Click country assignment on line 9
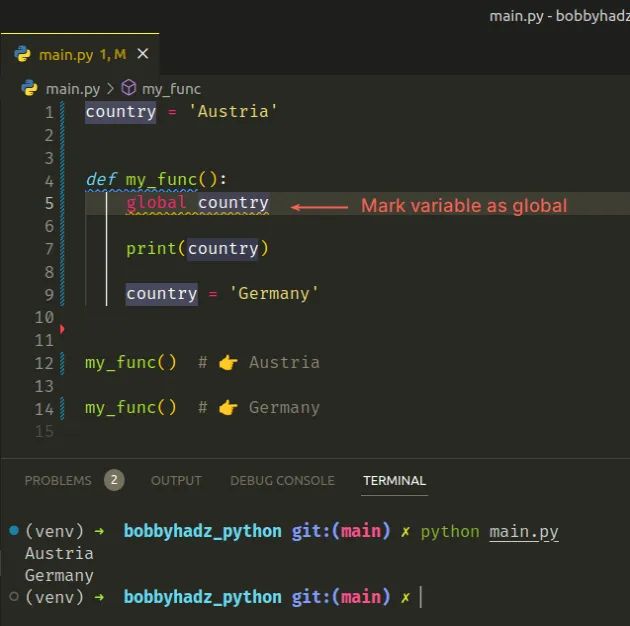 pos(162,294)
